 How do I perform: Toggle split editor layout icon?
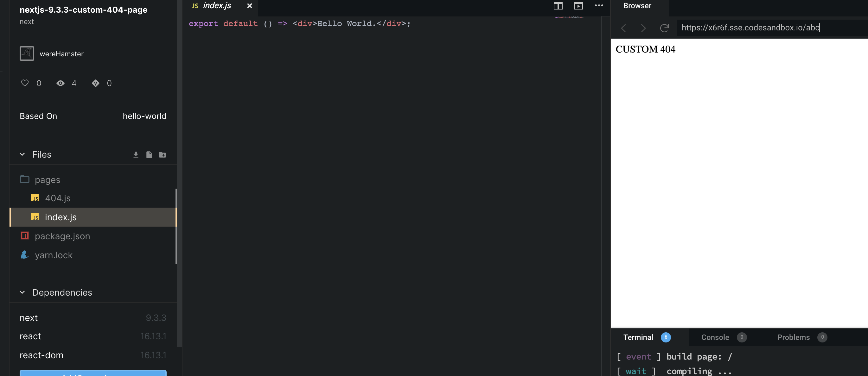coord(558,6)
